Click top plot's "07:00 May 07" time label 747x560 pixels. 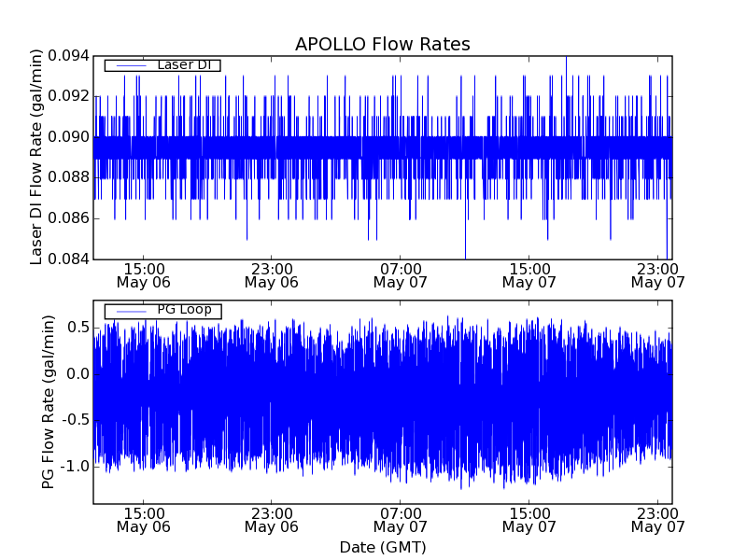pyautogui.click(x=401, y=274)
